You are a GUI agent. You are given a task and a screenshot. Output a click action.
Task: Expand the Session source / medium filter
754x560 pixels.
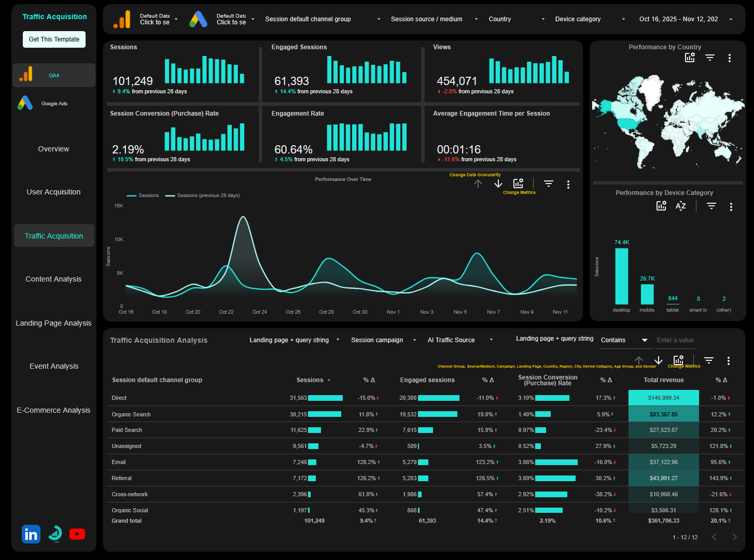[x=434, y=19]
